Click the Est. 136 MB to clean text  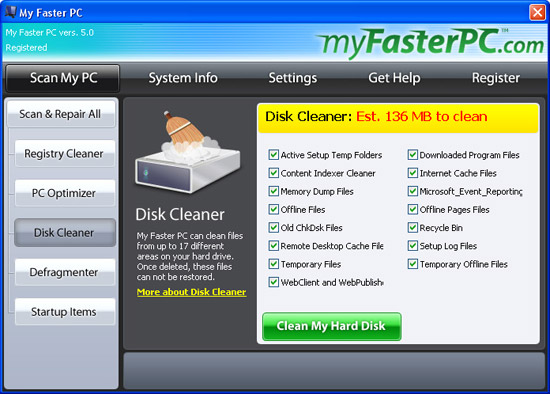tap(422, 116)
